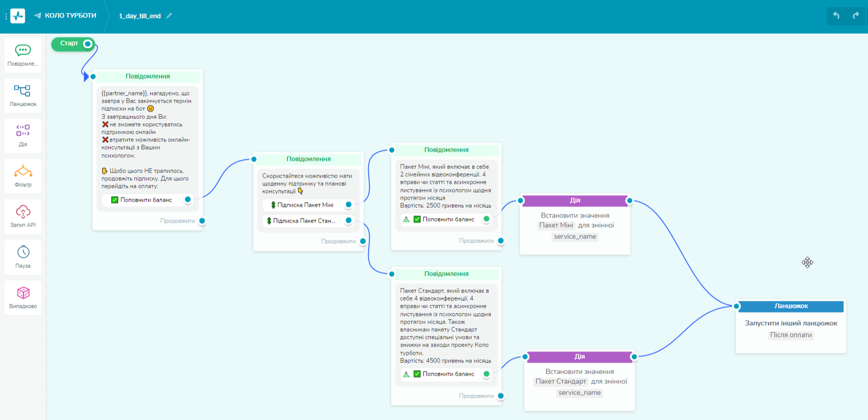Select the Повідомлення element in sidebar

(23, 55)
